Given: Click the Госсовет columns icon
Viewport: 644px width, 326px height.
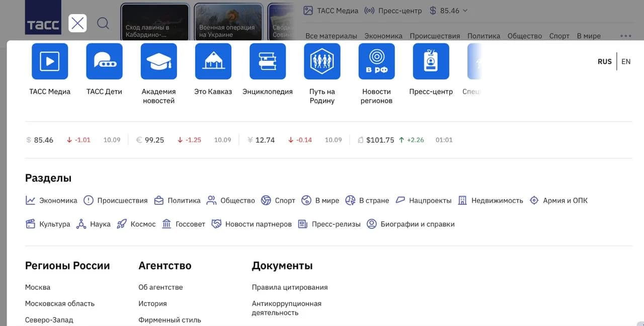Looking at the screenshot, I should [x=167, y=224].
